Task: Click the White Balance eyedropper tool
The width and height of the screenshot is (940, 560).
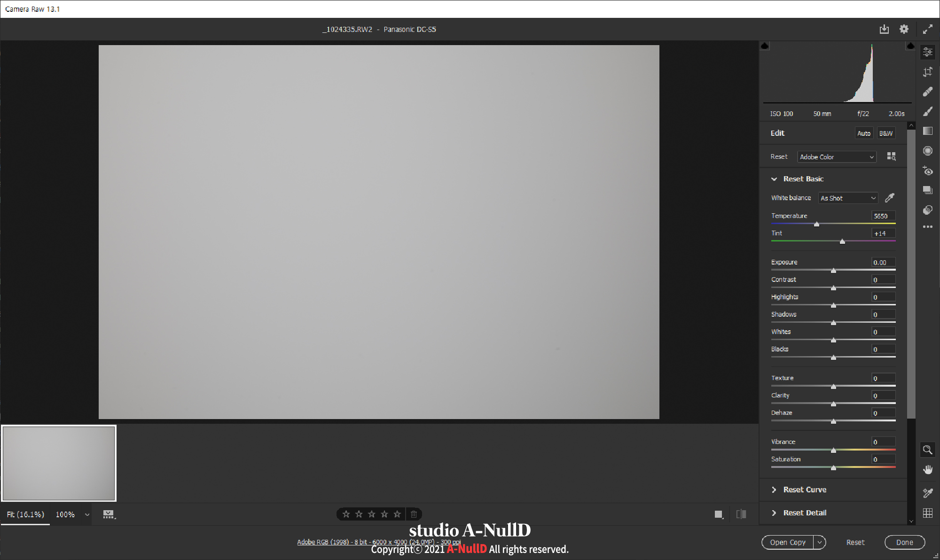Action: [x=890, y=198]
